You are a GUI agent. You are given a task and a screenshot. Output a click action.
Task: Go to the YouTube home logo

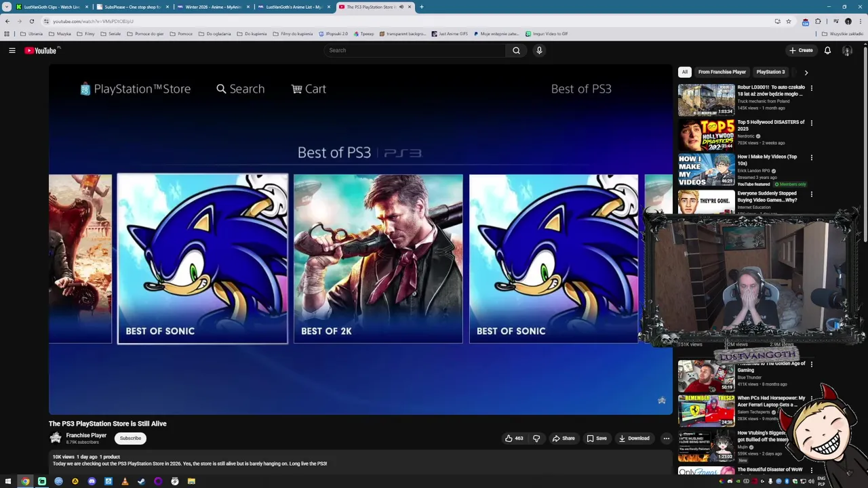[x=41, y=50]
